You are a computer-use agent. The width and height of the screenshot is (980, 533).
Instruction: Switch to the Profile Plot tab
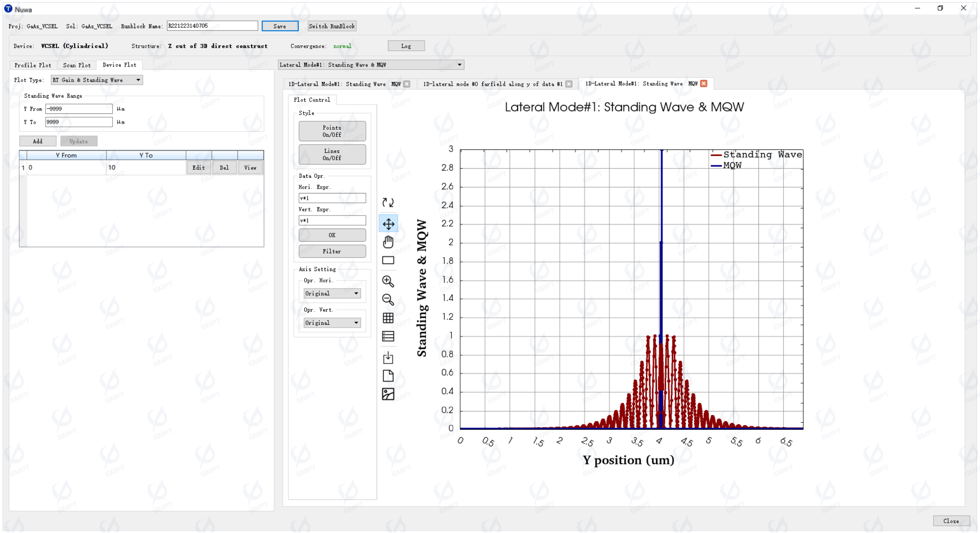click(x=33, y=65)
